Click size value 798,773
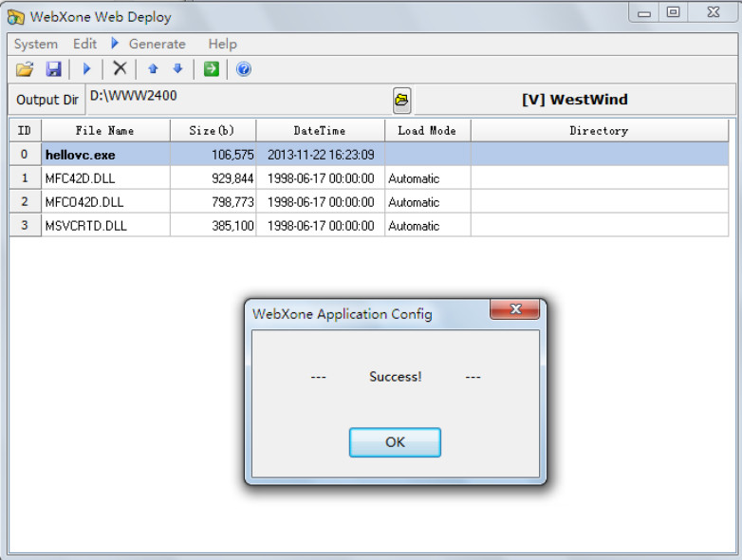 (x=232, y=202)
